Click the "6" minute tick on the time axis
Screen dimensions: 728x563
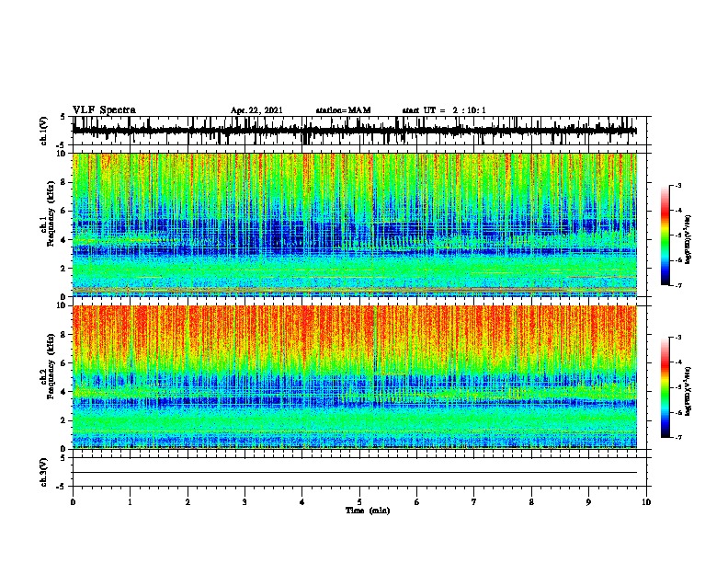416,502
